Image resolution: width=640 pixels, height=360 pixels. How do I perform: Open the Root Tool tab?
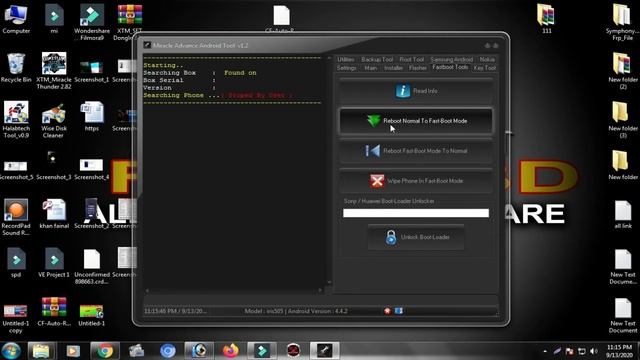click(411, 60)
